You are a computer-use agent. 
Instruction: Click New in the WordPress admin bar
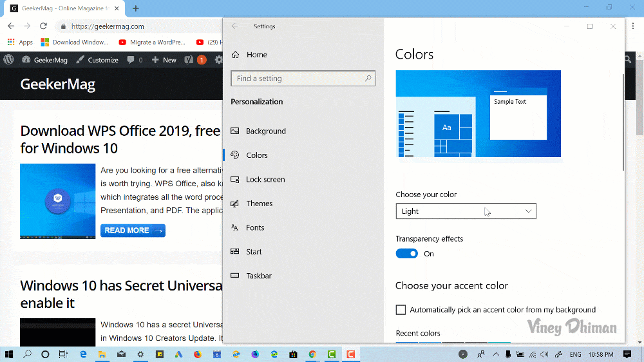(164, 60)
